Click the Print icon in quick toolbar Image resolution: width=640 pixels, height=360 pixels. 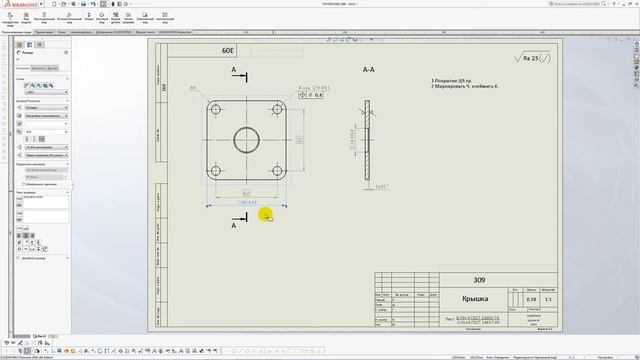click(83, 4)
